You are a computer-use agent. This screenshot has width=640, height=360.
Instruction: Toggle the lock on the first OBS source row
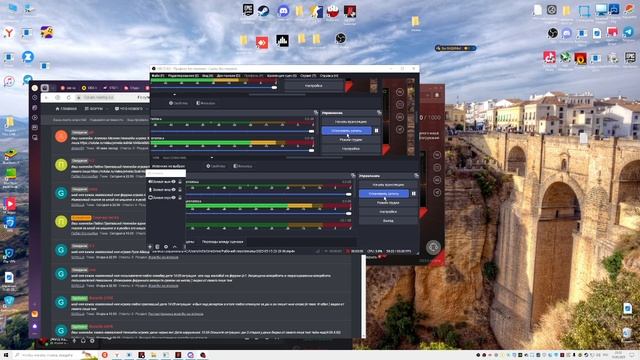tap(180, 182)
